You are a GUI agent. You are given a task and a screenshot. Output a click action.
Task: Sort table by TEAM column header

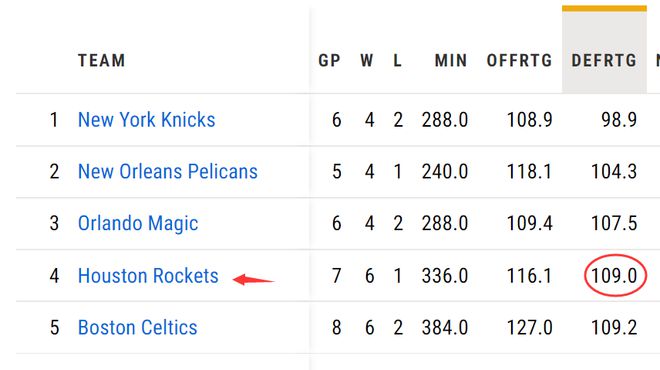[101, 61]
